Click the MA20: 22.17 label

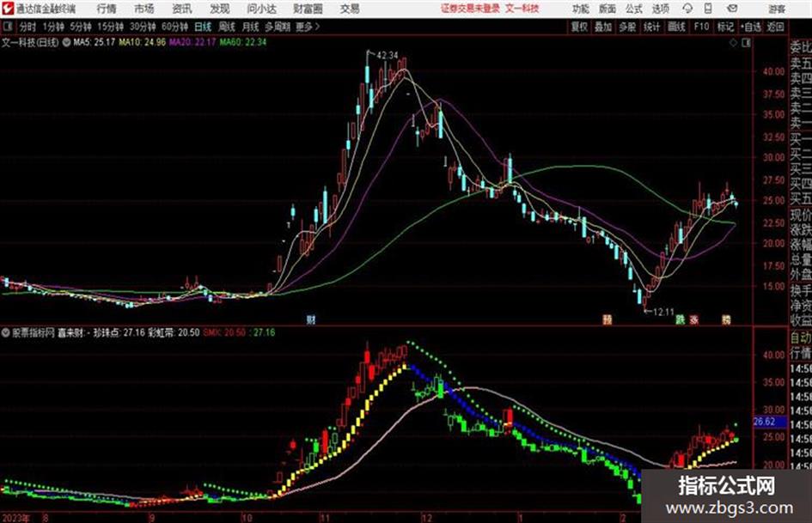(192, 42)
